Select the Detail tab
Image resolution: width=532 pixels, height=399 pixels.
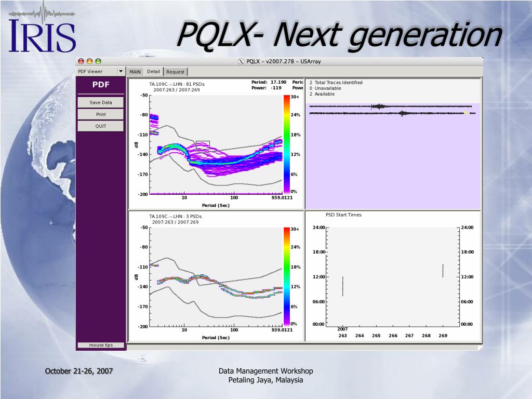(153, 71)
